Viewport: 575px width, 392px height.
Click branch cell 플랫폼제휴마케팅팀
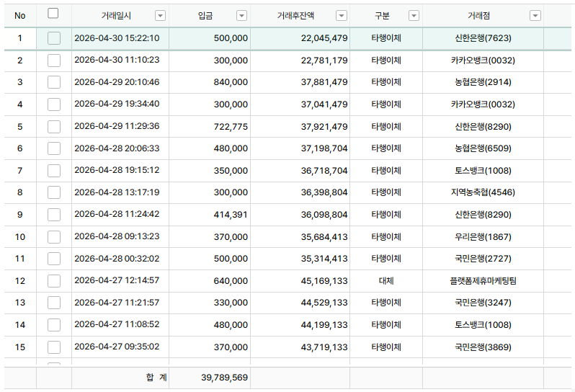(483, 281)
